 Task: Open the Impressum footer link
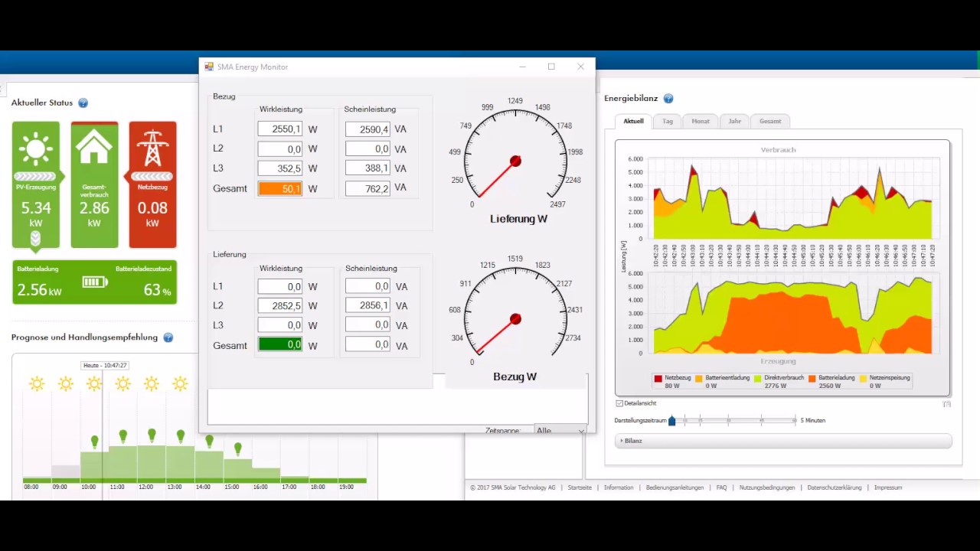click(888, 487)
